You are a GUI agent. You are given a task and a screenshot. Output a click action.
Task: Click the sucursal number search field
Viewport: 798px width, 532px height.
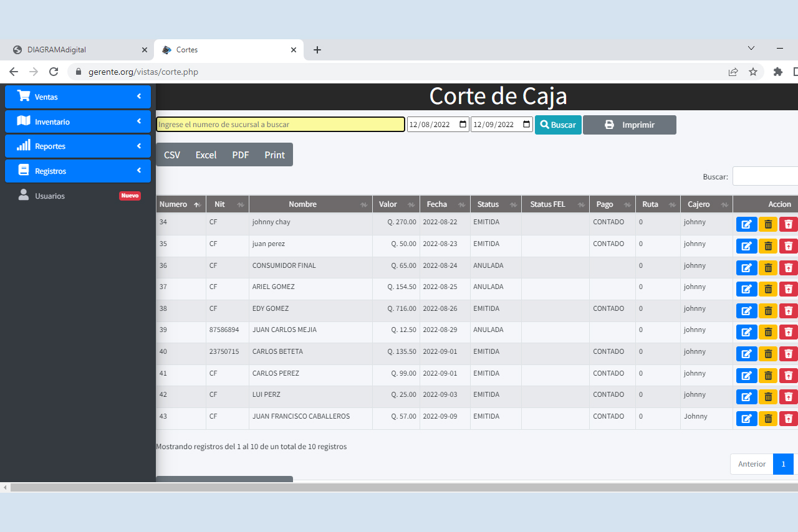pyautogui.click(x=281, y=125)
